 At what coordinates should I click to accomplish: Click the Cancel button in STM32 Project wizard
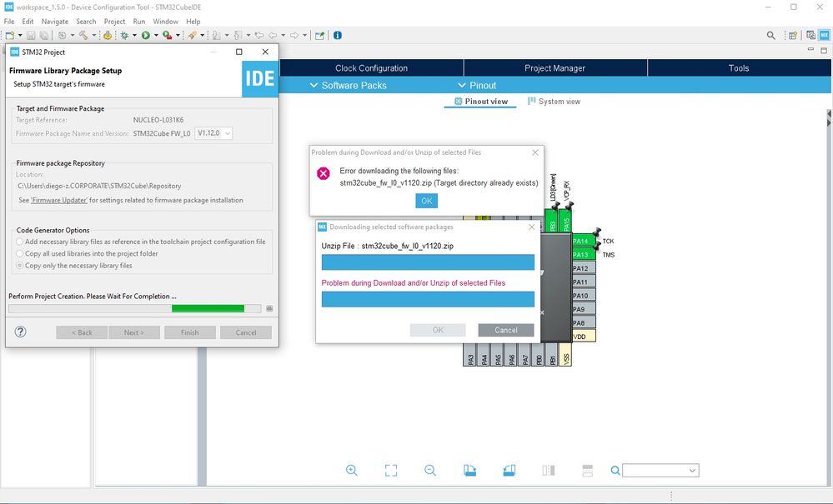[246, 332]
